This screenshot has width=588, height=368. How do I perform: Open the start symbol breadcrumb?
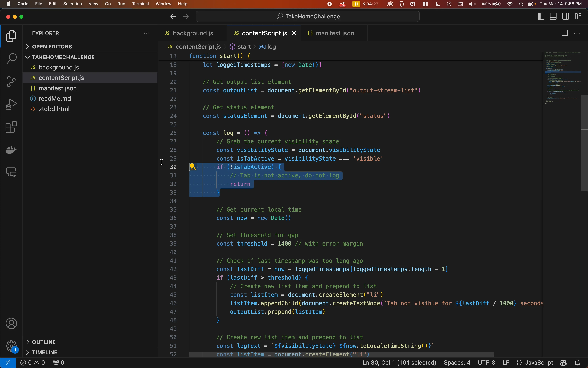click(x=240, y=46)
